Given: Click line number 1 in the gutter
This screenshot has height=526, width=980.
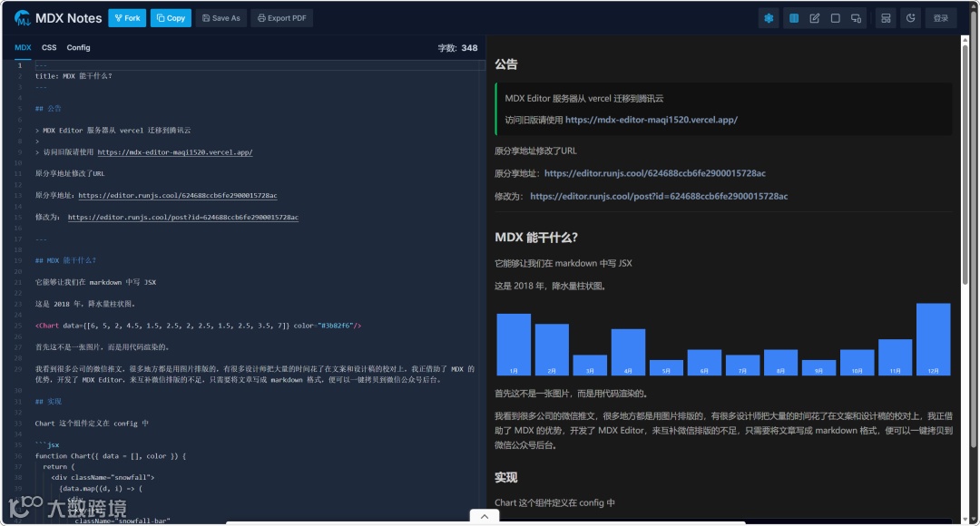Looking at the screenshot, I should (x=20, y=65).
